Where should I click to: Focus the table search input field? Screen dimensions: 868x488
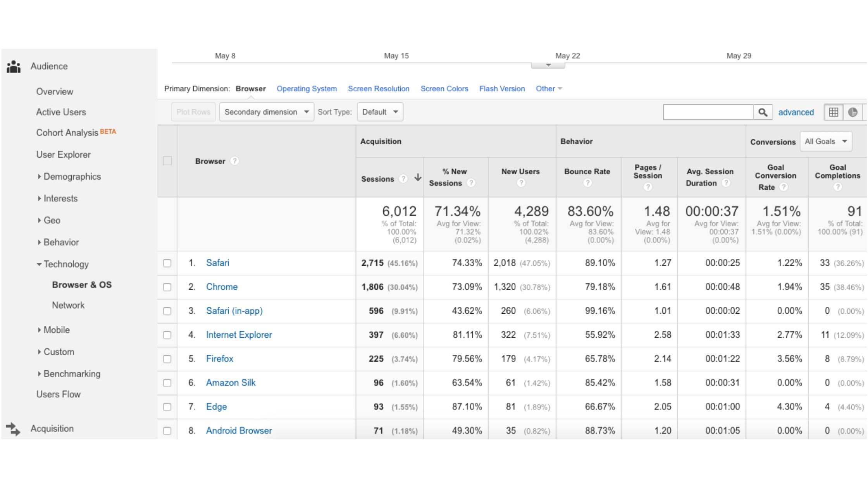pyautogui.click(x=708, y=112)
